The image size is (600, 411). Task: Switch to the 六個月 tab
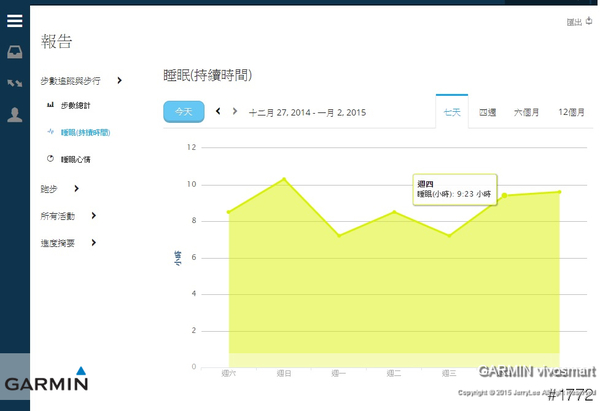(x=526, y=112)
